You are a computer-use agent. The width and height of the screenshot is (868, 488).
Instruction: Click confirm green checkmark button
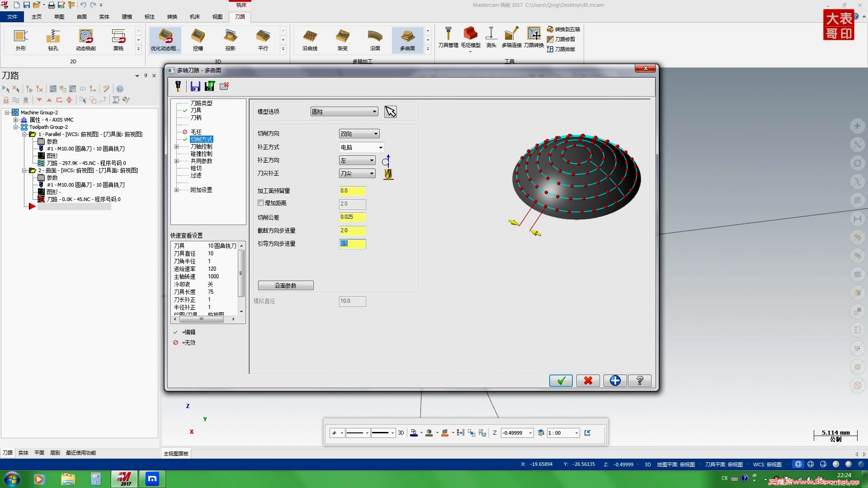pyautogui.click(x=561, y=380)
